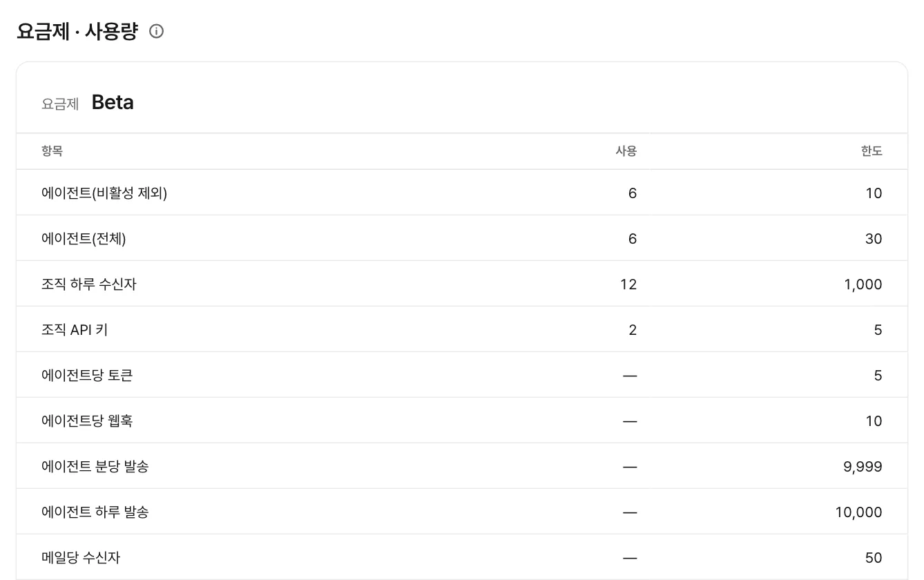Select the 에이전트 하루 발송 row
Image resolution: width=924 pixels, height=580 pixels.
(462, 512)
